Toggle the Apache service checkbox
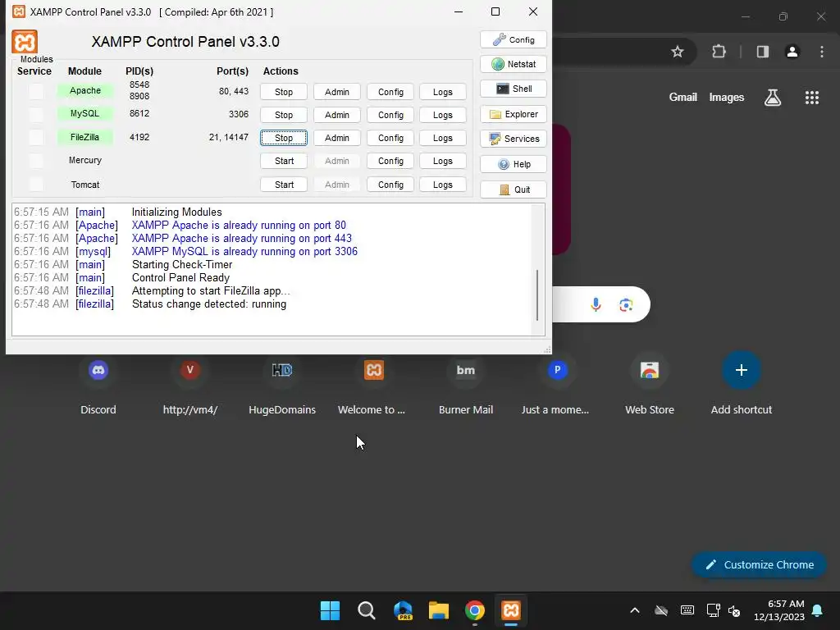This screenshot has width=840, height=630. tap(36, 91)
